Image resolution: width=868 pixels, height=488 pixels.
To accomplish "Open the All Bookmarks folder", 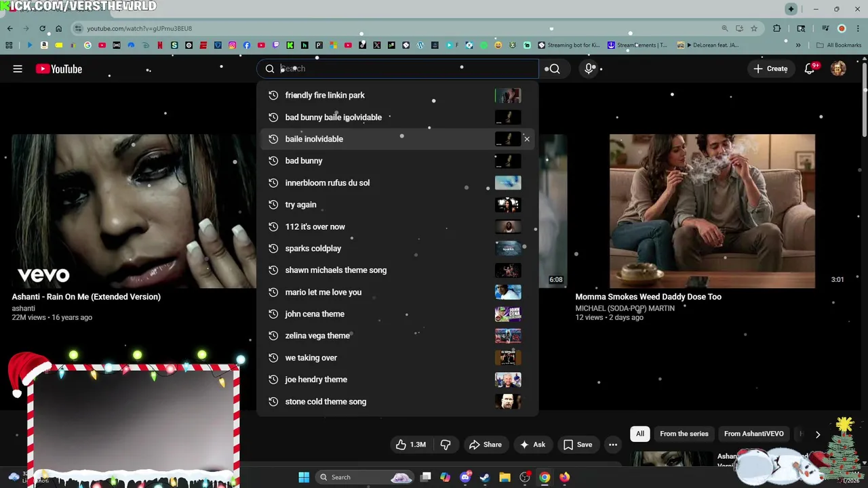I will (x=839, y=45).
